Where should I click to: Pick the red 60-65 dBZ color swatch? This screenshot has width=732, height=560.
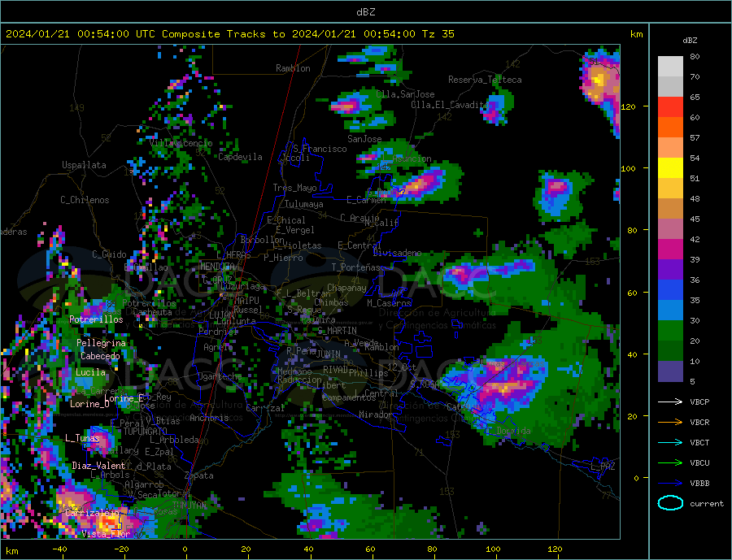pyautogui.click(x=670, y=106)
